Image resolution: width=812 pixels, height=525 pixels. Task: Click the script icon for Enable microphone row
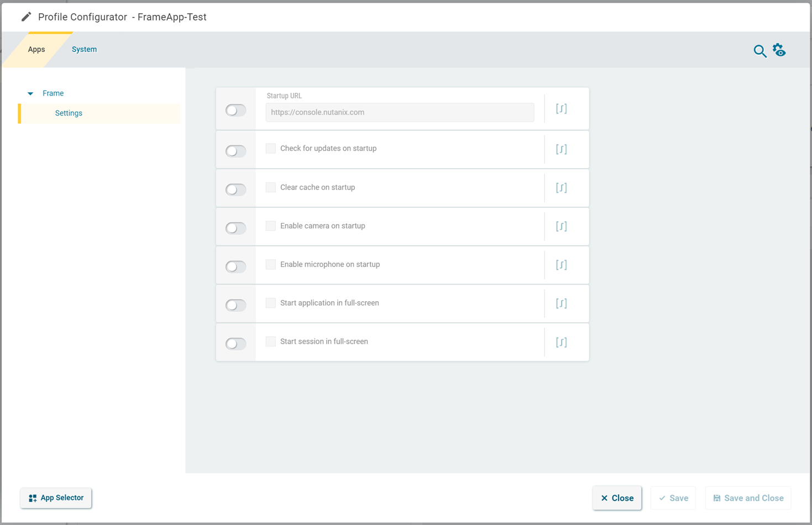pyautogui.click(x=561, y=265)
